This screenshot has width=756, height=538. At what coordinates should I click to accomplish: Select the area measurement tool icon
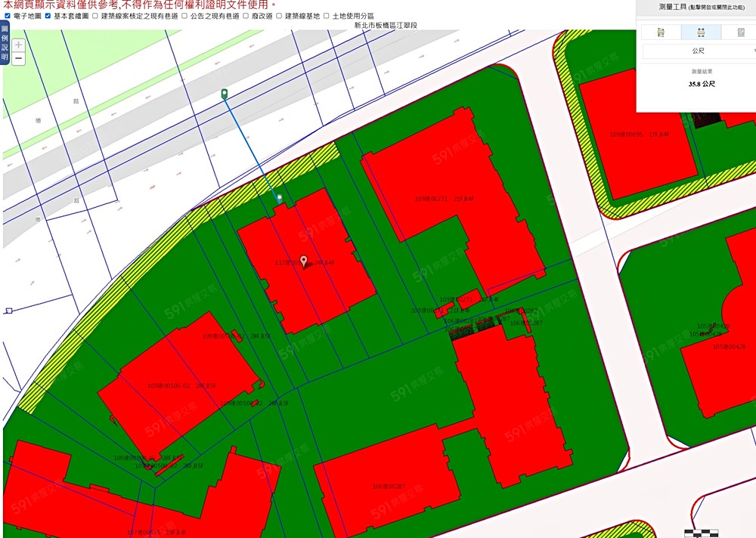coord(741,32)
